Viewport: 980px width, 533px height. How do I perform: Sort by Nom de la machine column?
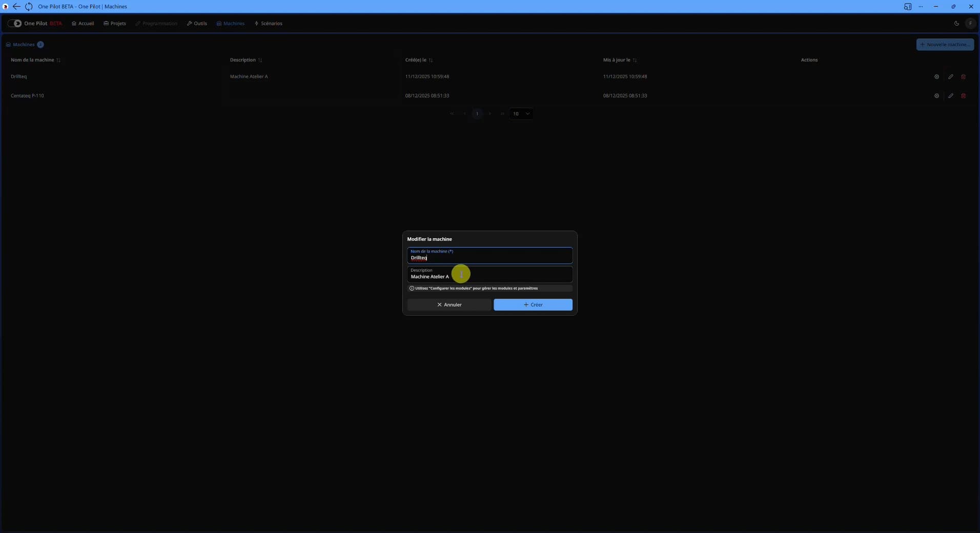tap(35, 60)
